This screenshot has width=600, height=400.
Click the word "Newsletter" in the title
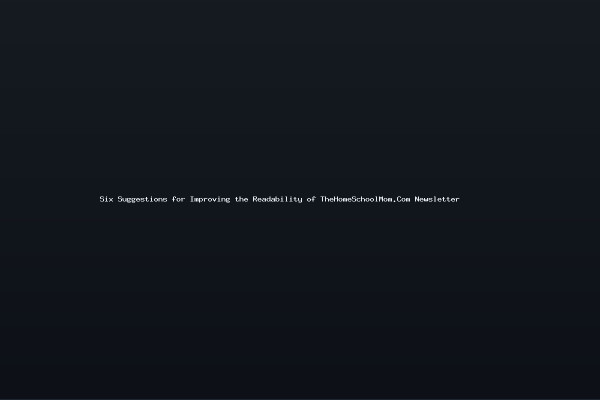437,199
